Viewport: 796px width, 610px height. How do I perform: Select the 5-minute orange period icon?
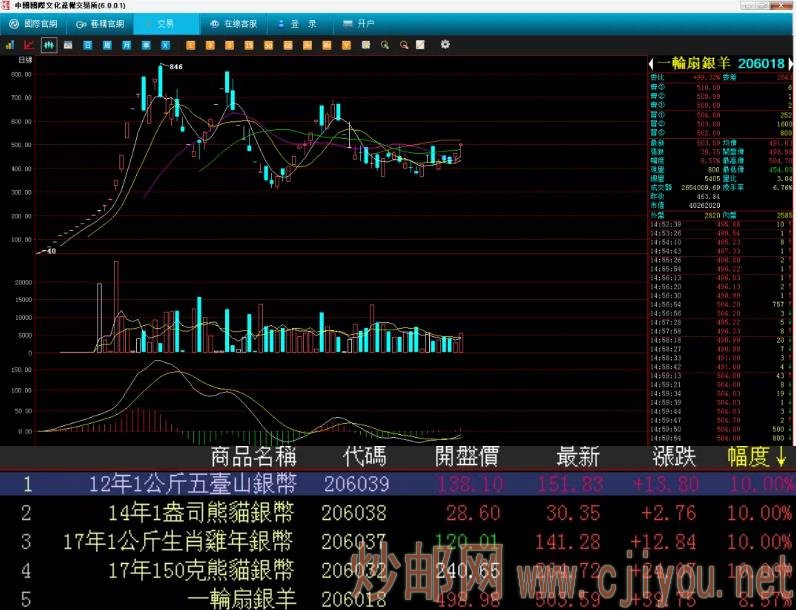click(x=229, y=45)
